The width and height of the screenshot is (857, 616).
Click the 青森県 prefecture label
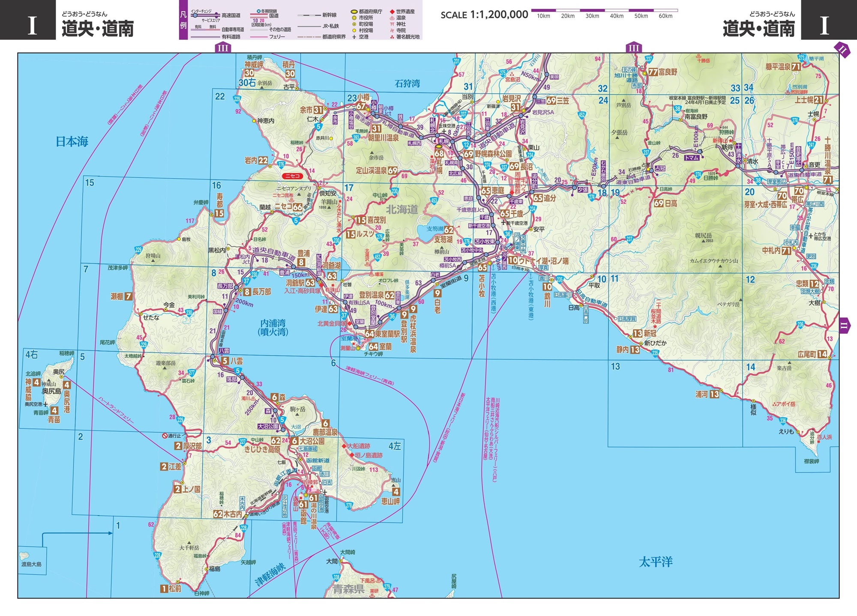click(x=349, y=589)
